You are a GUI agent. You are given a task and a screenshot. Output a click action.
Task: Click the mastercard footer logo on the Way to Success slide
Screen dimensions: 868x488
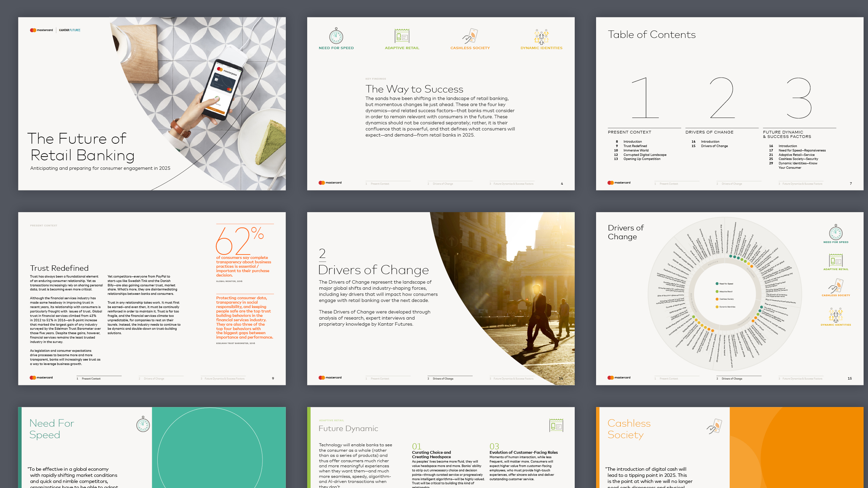[330, 183]
